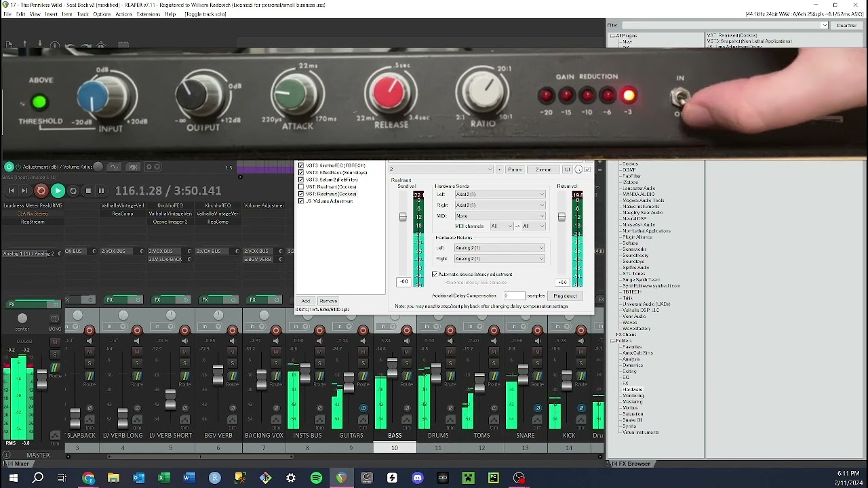Disable the VST3 KirchhoffEQ (TBTECH) plugin checkbox

pyautogui.click(x=301, y=165)
